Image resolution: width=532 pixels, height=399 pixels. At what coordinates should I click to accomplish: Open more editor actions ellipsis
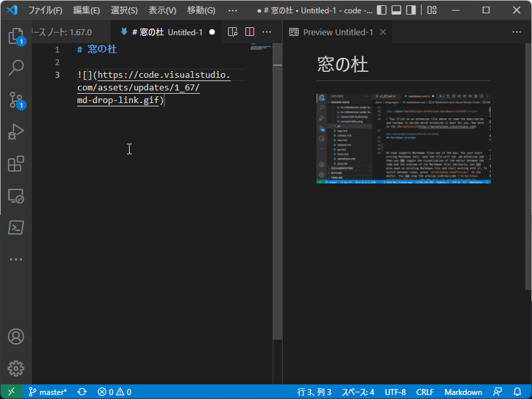tap(267, 32)
